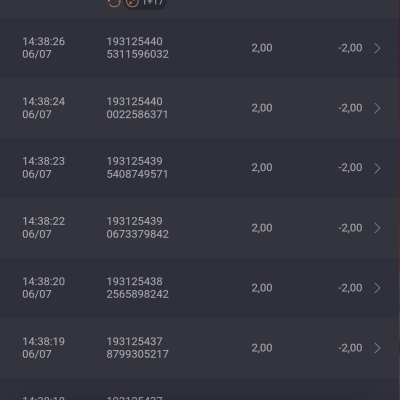Open the entry with ID 8799305217

(138, 348)
